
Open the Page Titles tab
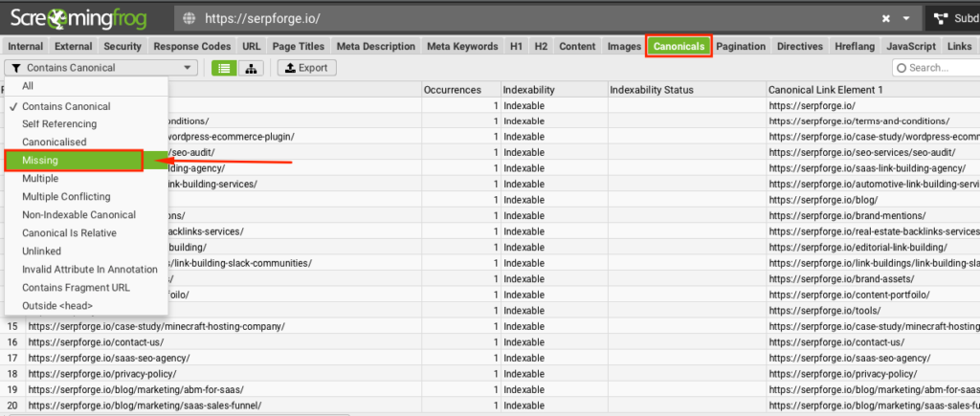[299, 46]
